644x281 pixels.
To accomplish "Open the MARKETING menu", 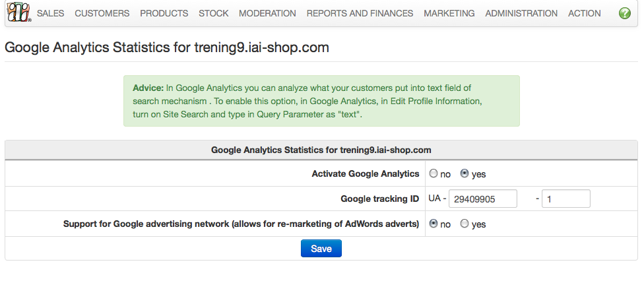I will pyautogui.click(x=449, y=13).
